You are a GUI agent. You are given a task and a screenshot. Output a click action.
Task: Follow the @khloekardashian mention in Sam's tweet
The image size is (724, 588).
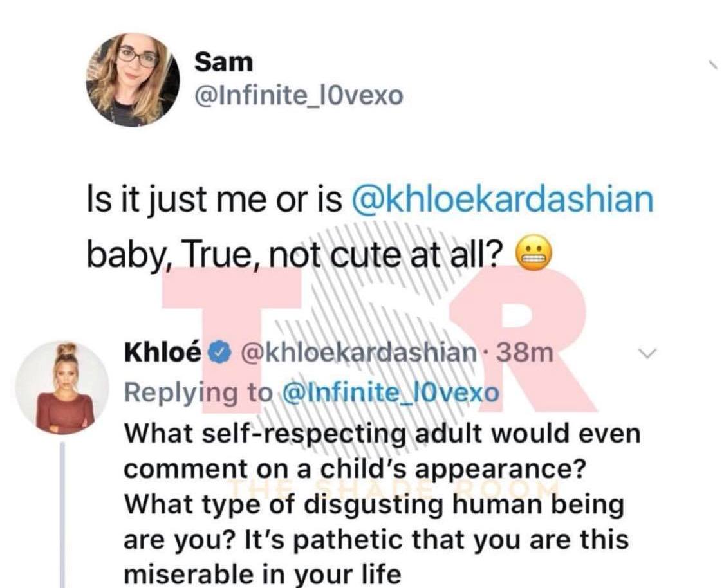(x=503, y=199)
